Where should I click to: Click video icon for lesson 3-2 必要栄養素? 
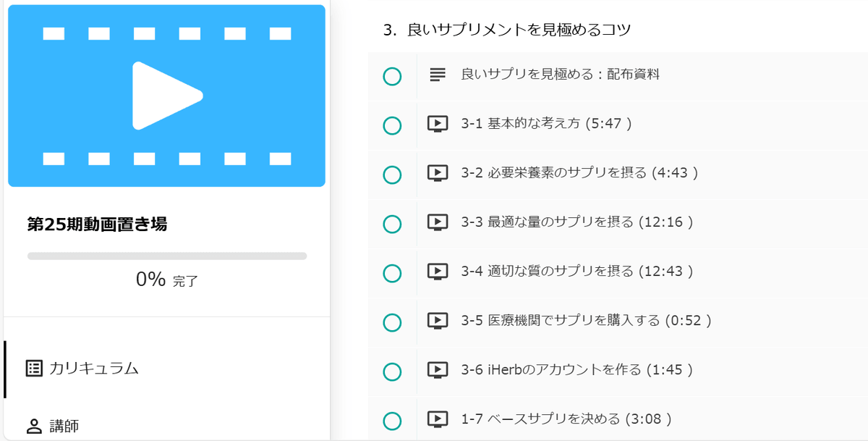pyautogui.click(x=437, y=173)
